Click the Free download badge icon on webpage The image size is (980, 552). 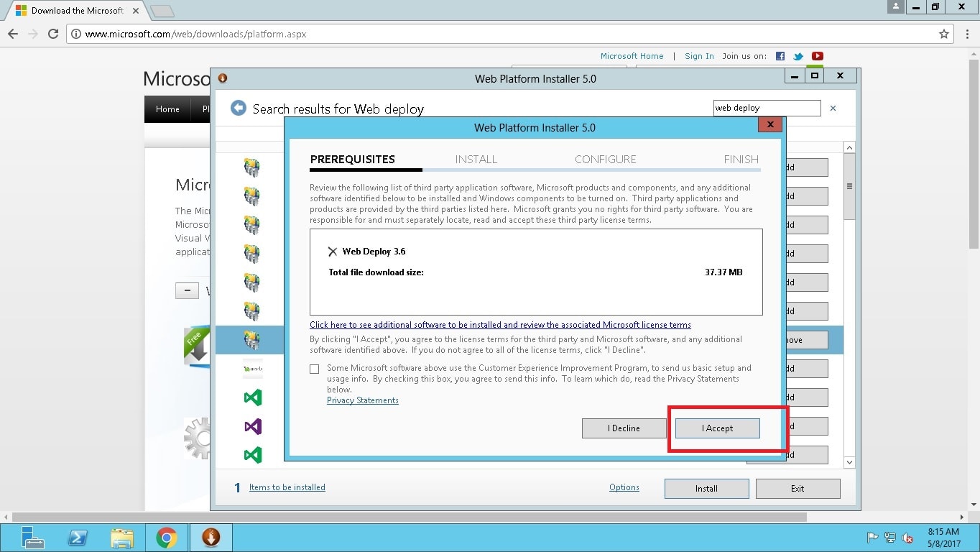tap(198, 346)
